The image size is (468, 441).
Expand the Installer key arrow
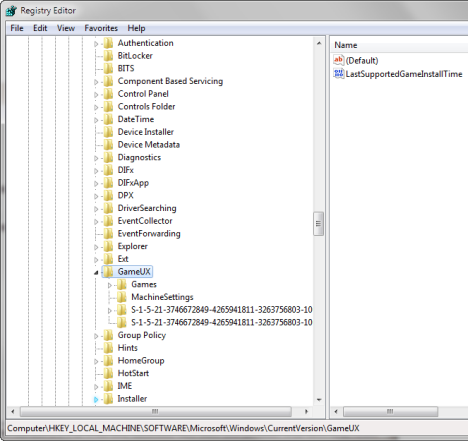[x=96, y=399]
